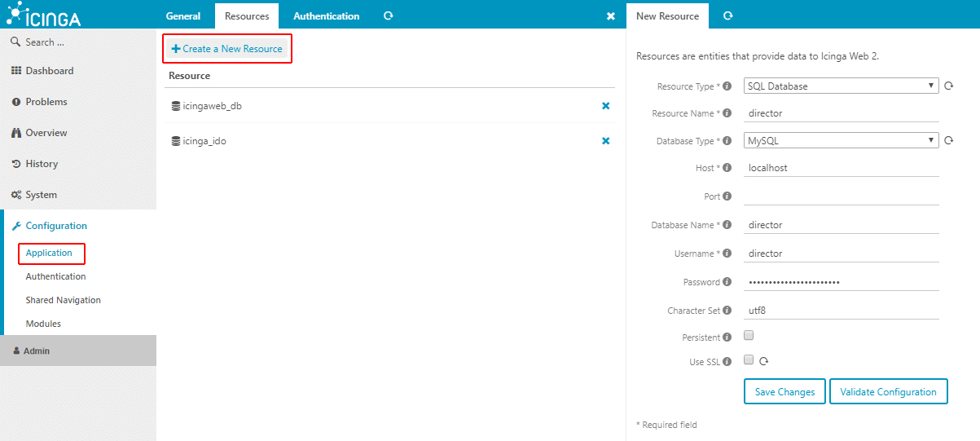Click the Save Changes button
This screenshot has height=441, width=980.
784,391
